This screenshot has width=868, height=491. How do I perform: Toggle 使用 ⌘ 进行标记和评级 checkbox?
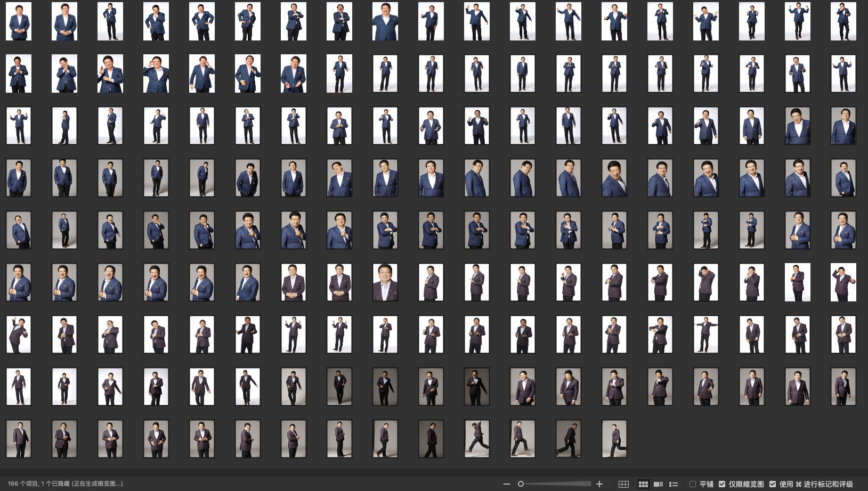[x=773, y=484]
